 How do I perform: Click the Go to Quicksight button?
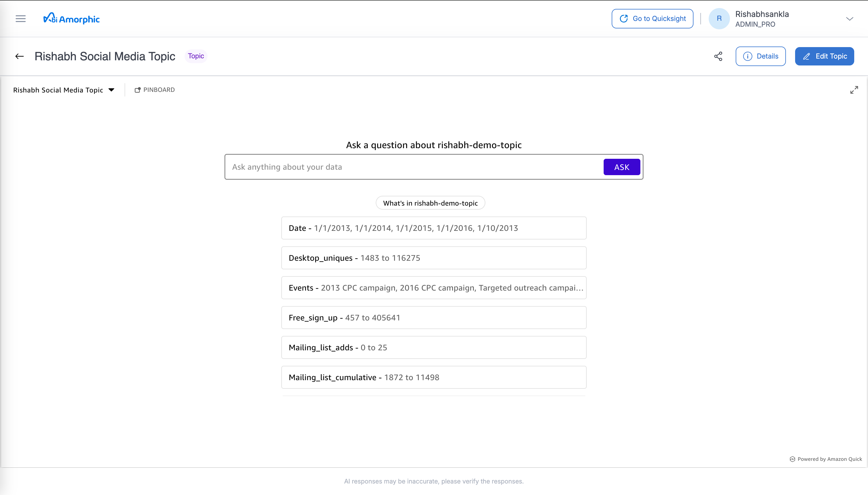652,18
